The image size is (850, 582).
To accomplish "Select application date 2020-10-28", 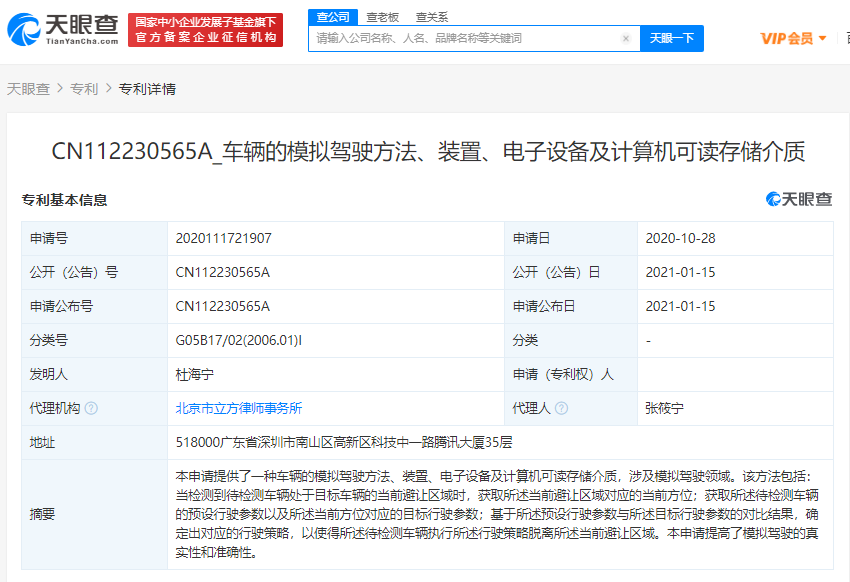I will click(680, 238).
